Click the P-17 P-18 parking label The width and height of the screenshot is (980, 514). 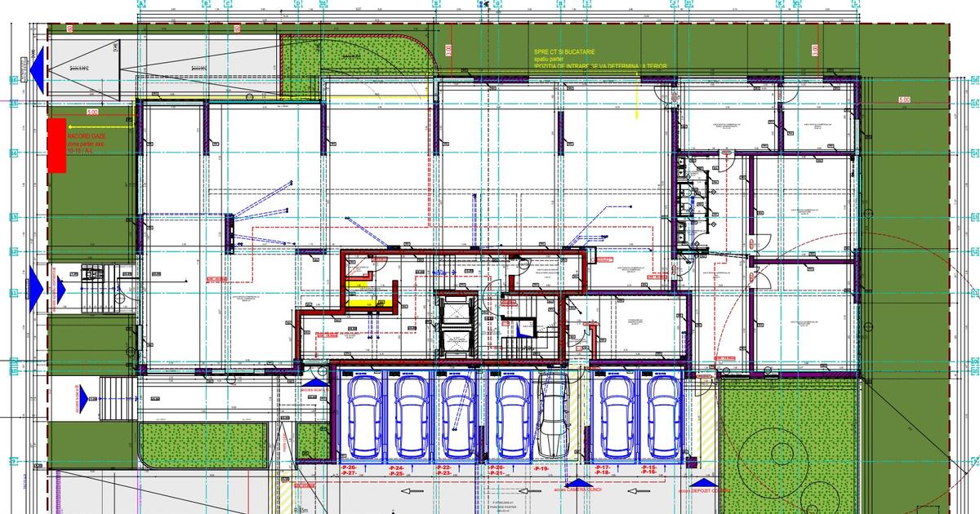[x=603, y=471]
